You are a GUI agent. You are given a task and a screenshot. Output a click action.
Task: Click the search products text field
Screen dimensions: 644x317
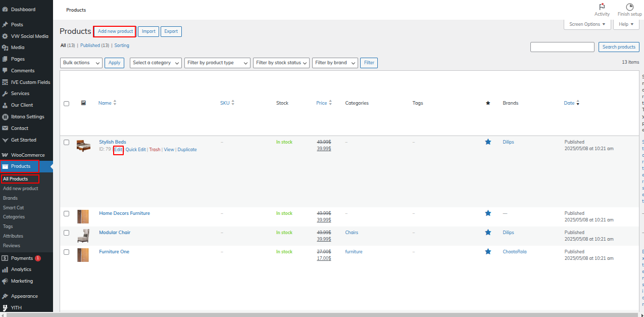562,47
